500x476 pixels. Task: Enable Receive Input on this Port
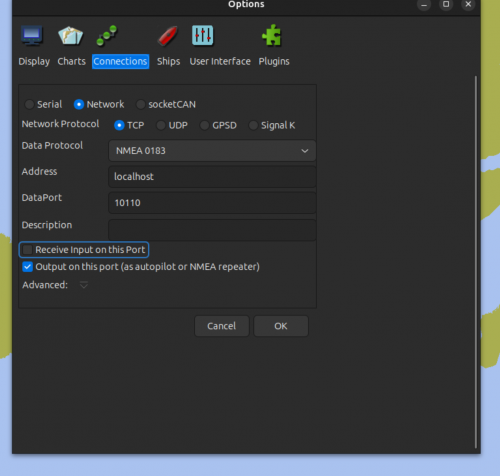(x=27, y=250)
